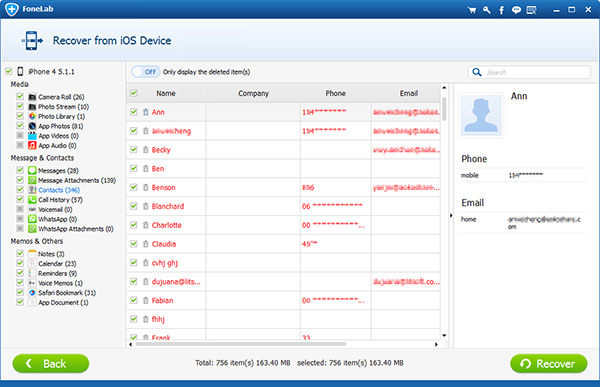
Task: Open the shopping cart icon in title bar
Action: tap(472, 10)
